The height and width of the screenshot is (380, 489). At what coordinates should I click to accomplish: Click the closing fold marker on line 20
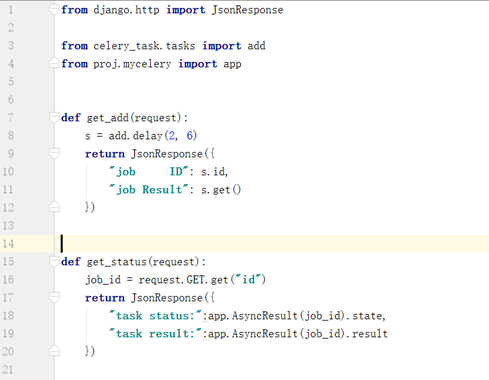54,351
